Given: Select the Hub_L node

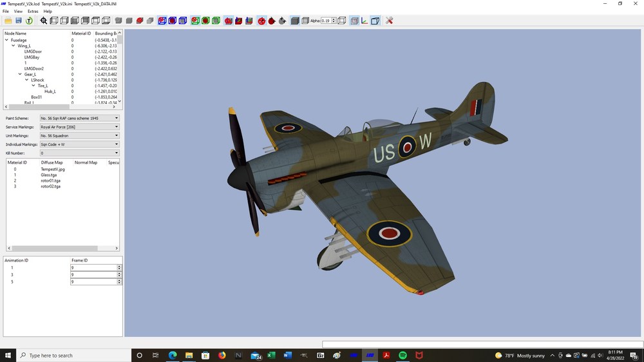Looking at the screenshot, I should pyautogui.click(x=50, y=91).
